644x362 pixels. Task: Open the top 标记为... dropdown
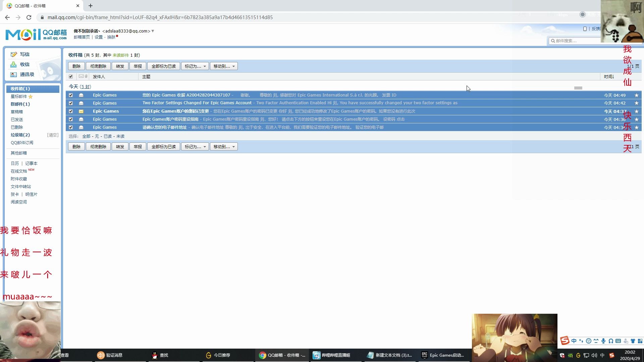(x=195, y=66)
